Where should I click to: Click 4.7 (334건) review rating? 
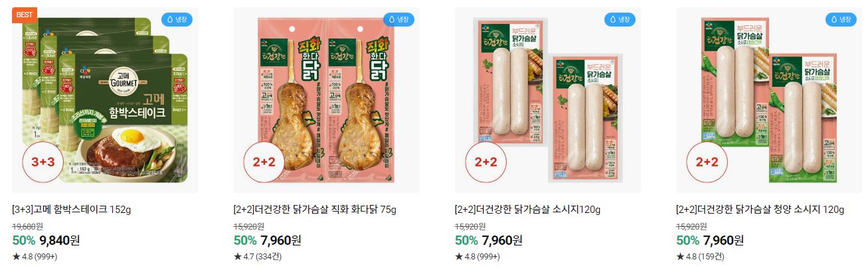pos(257,256)
